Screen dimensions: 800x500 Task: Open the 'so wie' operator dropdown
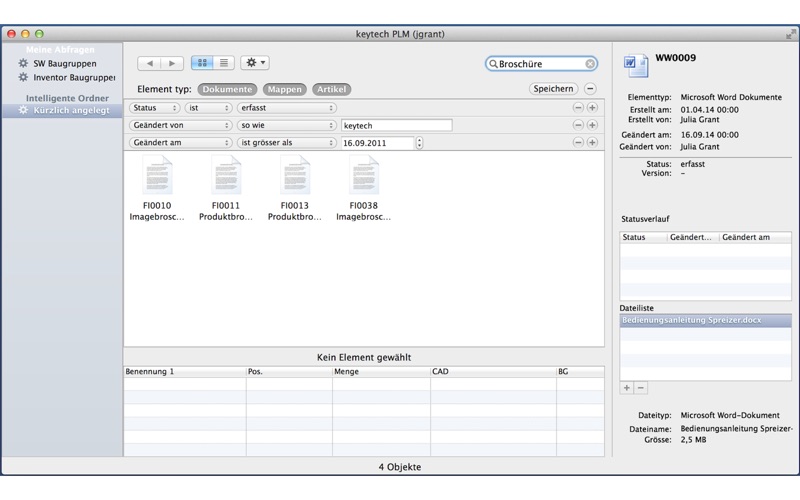[287, 126]
